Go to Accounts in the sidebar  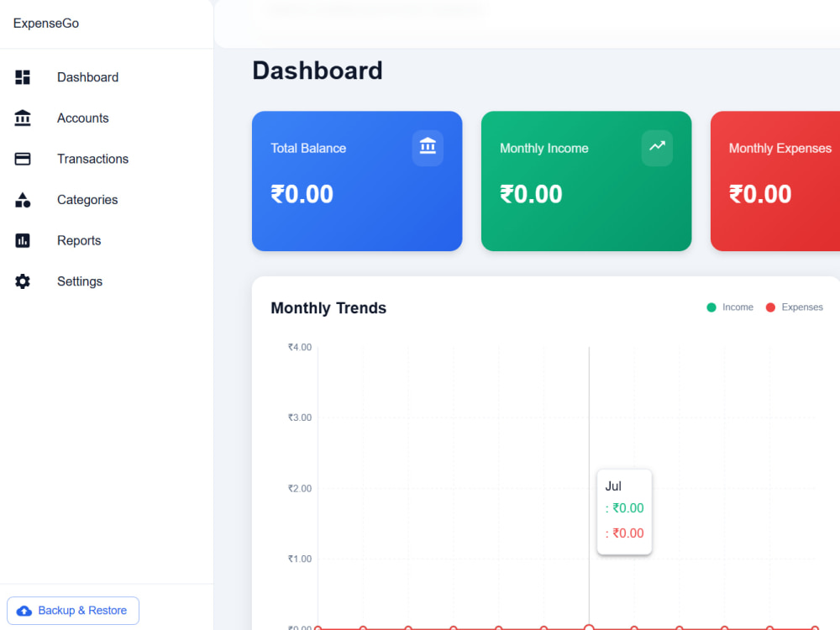pyautogui.click(x=107, y=118)
